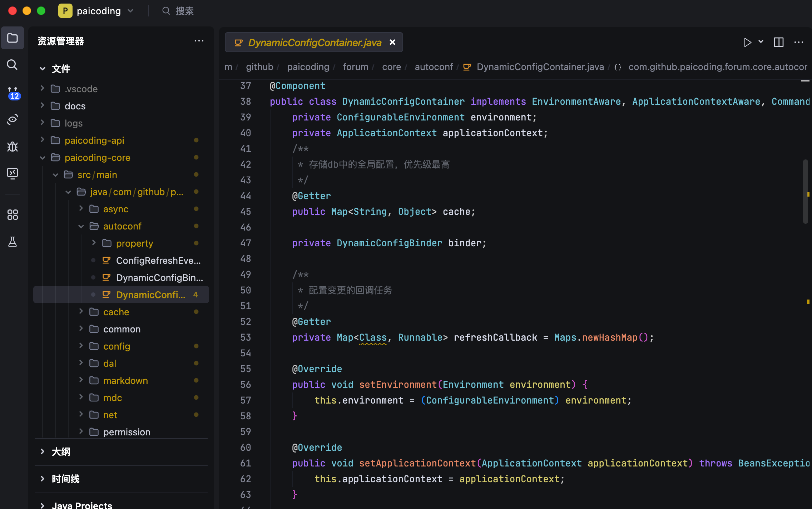Open the integrated Terminal panel icon
812x509 pixels.
click(x=13, y=173)
